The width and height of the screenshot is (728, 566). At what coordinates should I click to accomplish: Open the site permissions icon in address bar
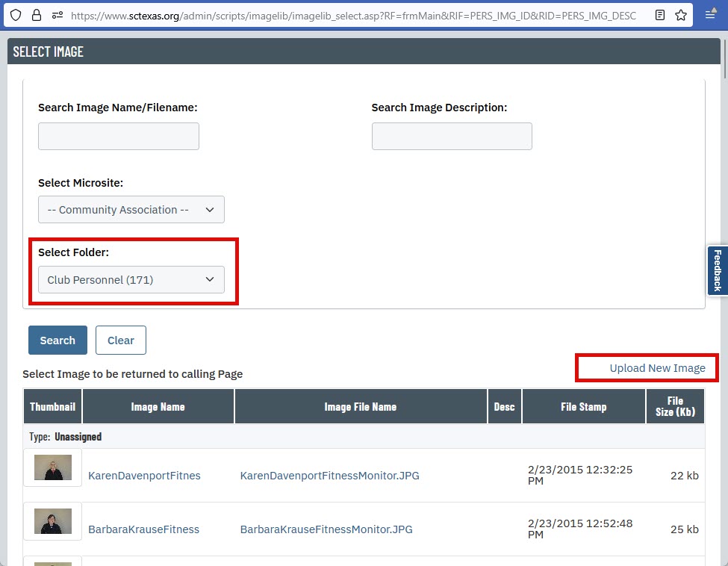(57, 15)
